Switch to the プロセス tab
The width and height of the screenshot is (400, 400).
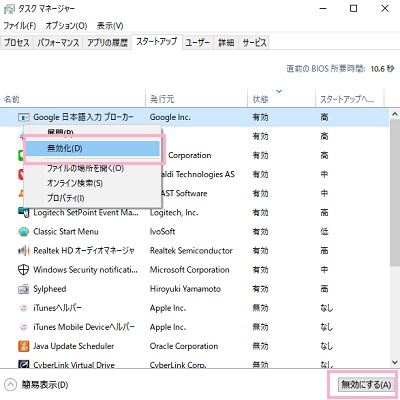[17, 42]
